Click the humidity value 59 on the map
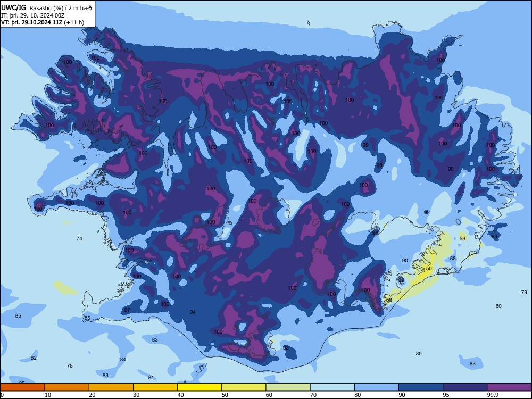This screenshot has height=399, width=532. (462, 238)
